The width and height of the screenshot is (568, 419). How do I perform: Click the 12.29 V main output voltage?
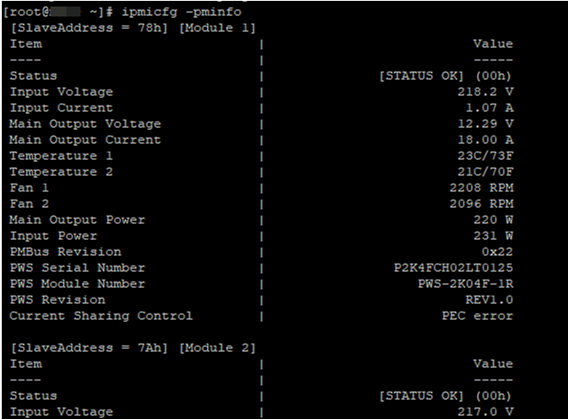485,124
